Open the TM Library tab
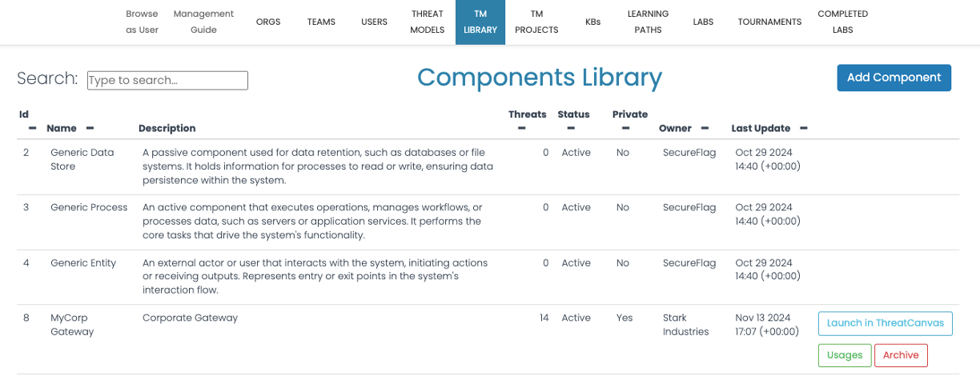 coord(480,22)
